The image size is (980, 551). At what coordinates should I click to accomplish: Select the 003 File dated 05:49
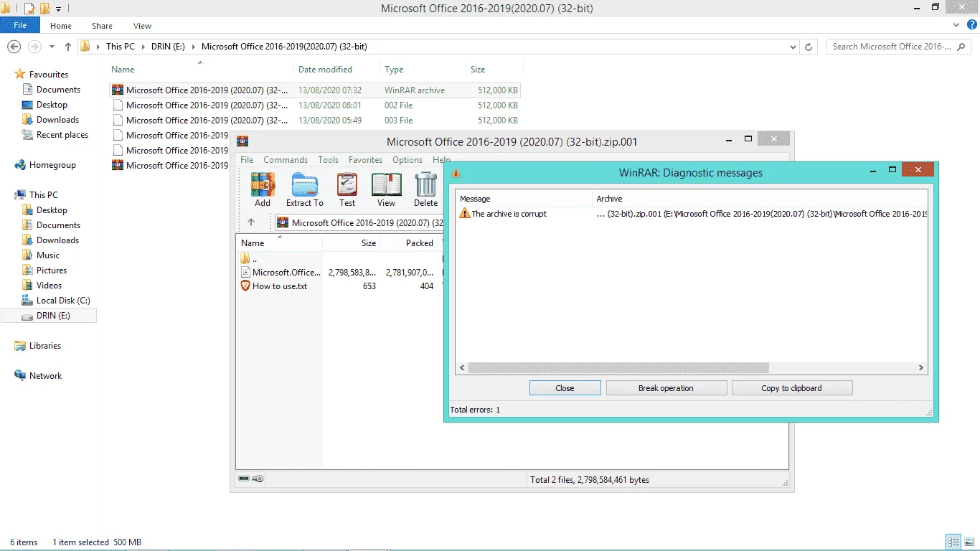pos(315,121)
